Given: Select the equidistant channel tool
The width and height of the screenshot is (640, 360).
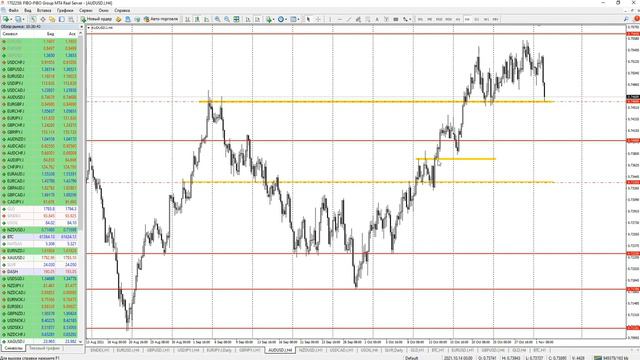Looking at the screenshot, I should point(358,19).
